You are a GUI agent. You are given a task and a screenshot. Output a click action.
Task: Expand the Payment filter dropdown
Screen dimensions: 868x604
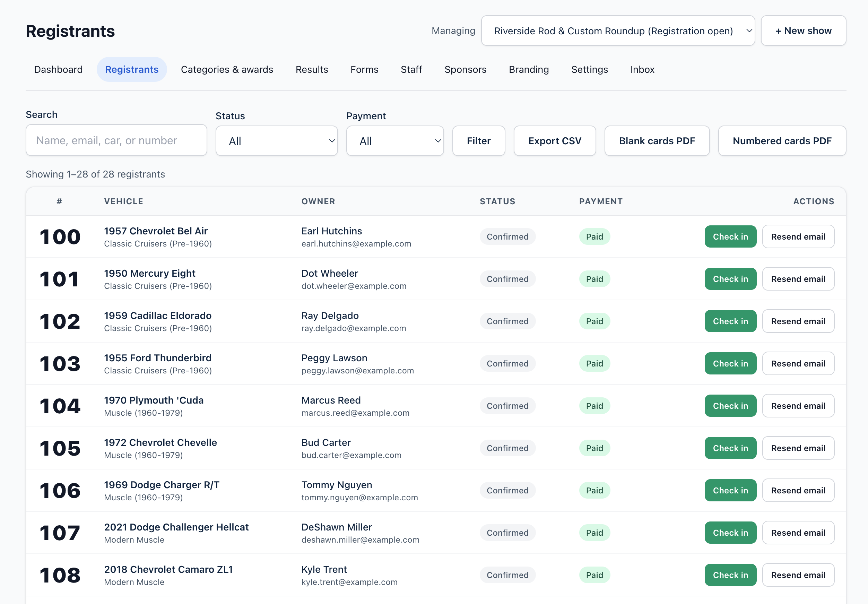395,141
